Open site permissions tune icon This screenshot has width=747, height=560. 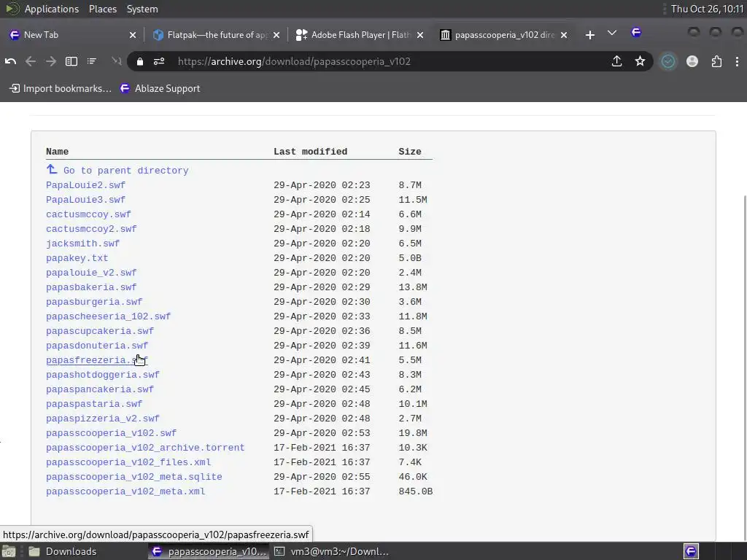(159, 61)
